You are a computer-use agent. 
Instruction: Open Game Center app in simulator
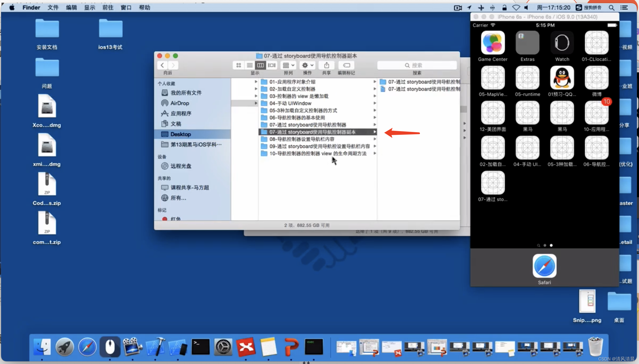tap(493, 42)
